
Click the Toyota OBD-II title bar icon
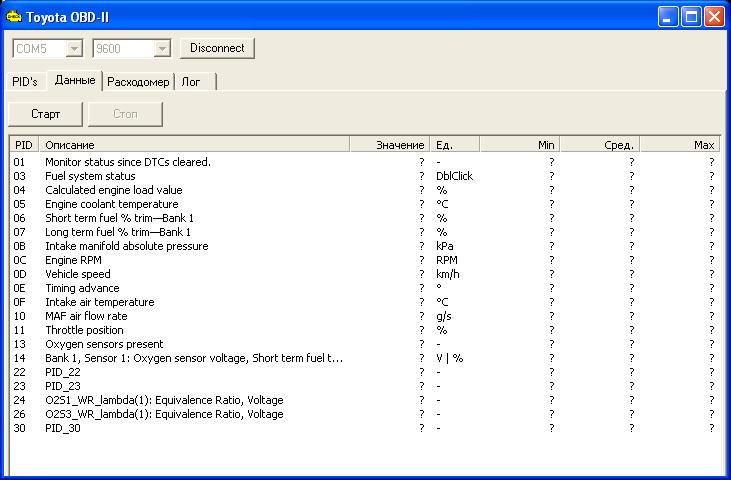[x=13, y=17]
